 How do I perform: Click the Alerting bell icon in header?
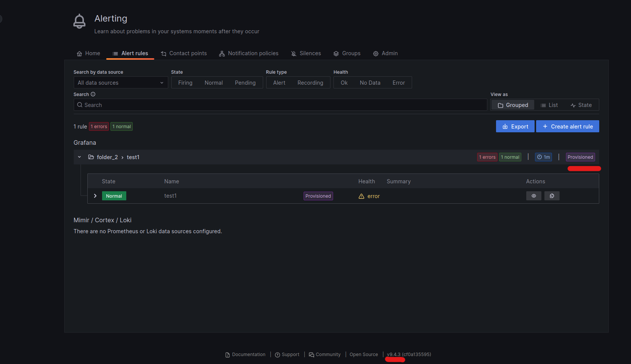coord(79,21)
